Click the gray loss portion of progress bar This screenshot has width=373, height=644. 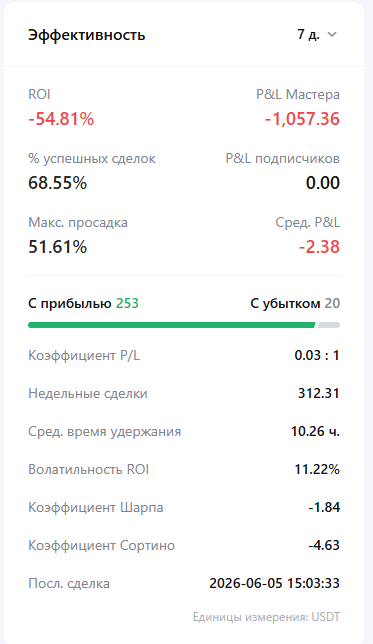coord(329,325)
